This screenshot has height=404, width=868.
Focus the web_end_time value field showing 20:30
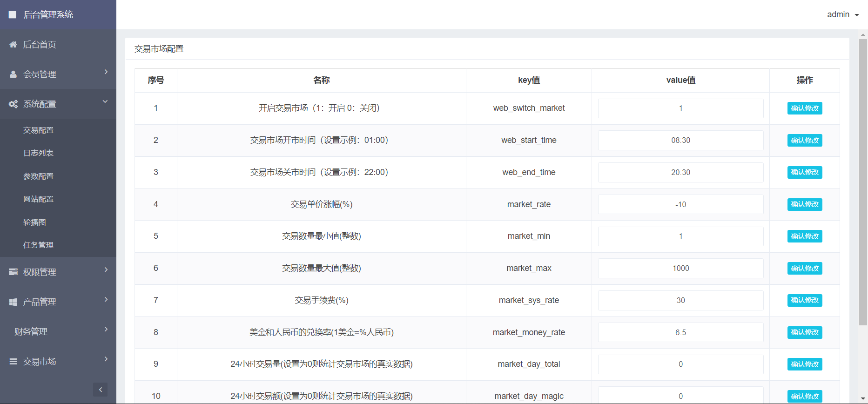(680, 172)
